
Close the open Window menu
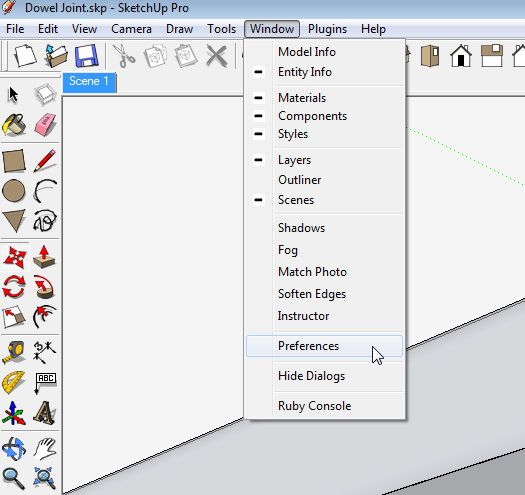click(272, 29)
